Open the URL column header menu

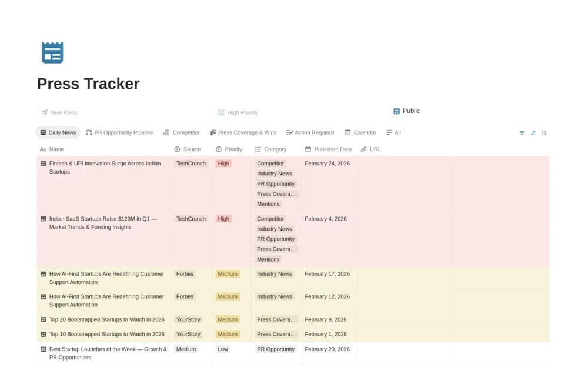pos(370,149)
